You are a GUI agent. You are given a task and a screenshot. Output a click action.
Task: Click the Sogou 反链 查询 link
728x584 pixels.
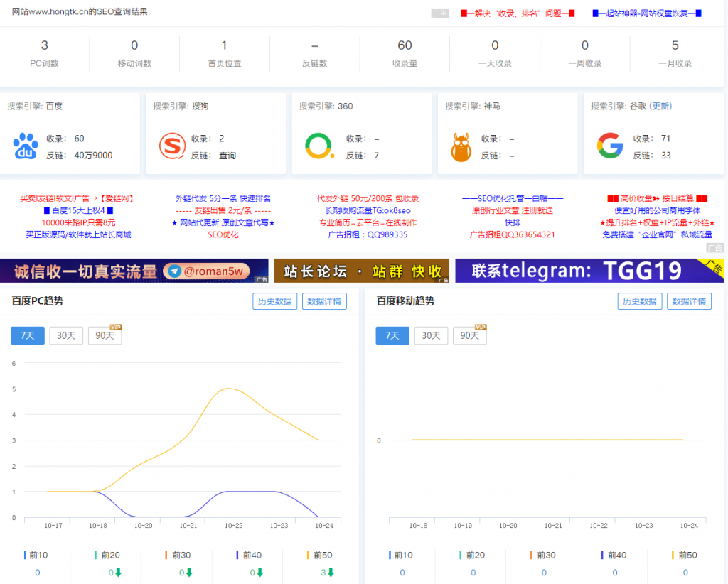coord(227,156)
